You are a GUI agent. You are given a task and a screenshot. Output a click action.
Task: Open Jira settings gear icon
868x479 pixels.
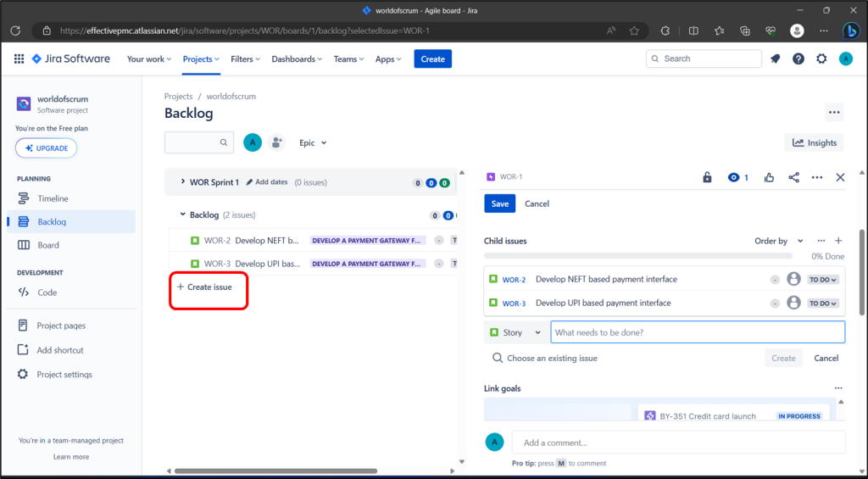click(821, 58)
